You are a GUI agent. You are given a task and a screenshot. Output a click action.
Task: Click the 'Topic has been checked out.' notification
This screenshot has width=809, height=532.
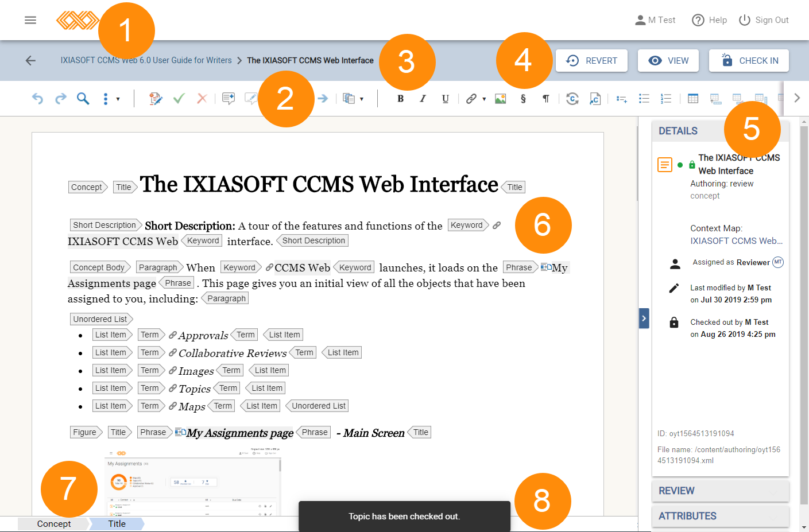click(x=404, y=517)
